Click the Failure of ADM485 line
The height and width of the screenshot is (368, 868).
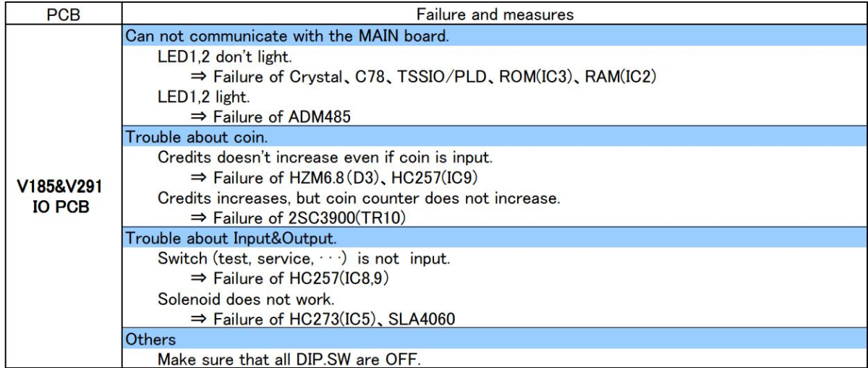point(271,116)
